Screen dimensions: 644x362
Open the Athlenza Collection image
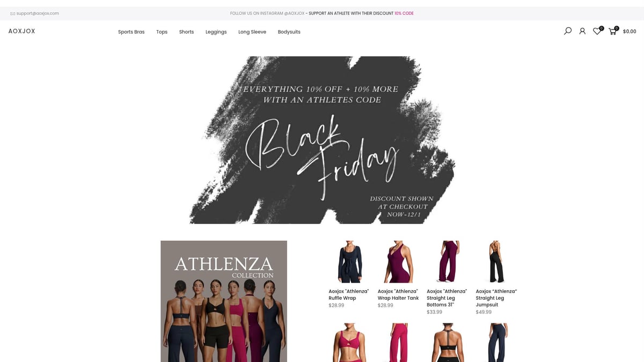224,301
